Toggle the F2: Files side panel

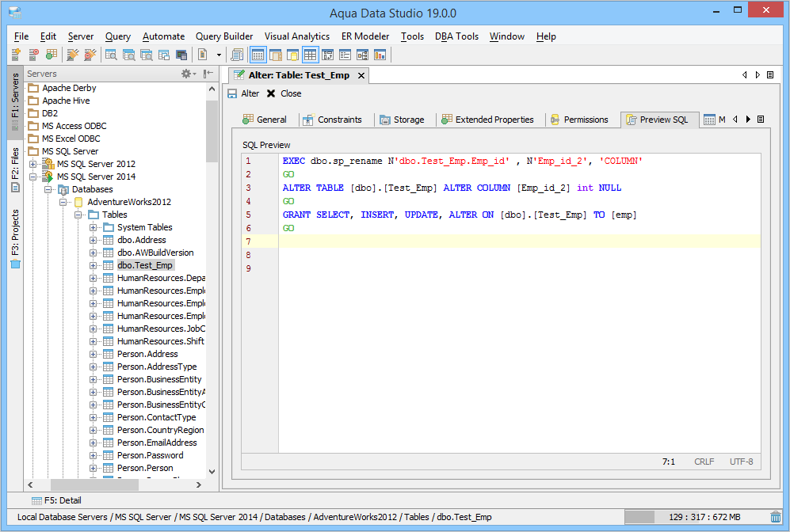(15, 169)
